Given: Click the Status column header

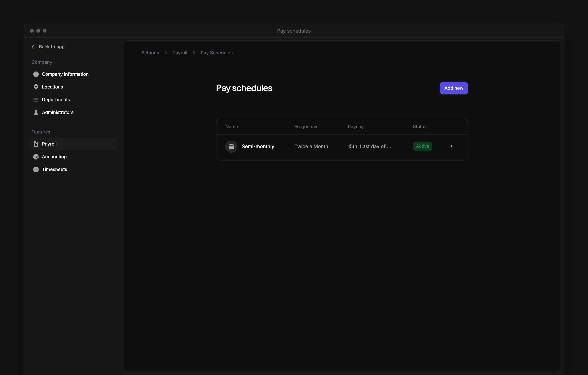Looking at the screenshot, I should tap(419, 127).
